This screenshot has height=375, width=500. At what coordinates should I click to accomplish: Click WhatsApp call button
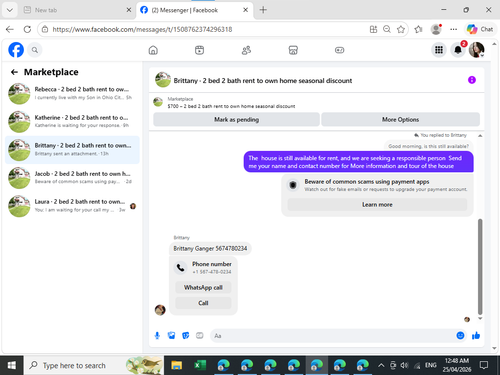[203, 287]
